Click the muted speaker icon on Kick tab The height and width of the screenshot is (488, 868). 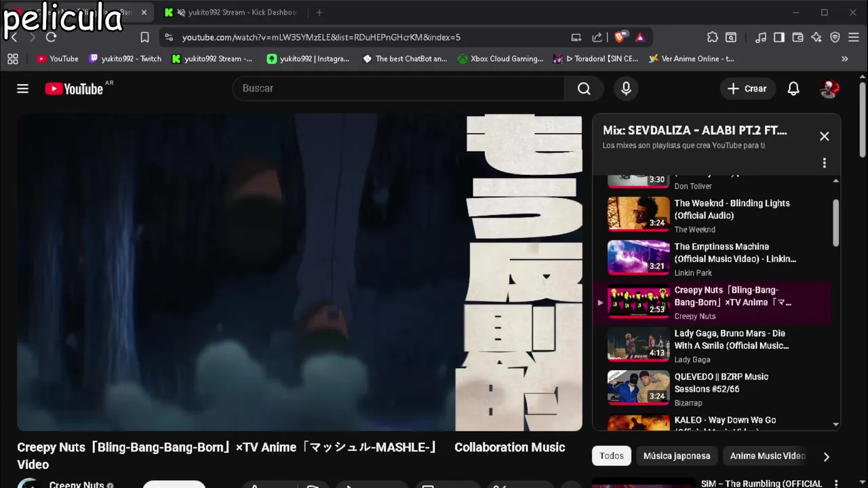(x=180, y=12)
